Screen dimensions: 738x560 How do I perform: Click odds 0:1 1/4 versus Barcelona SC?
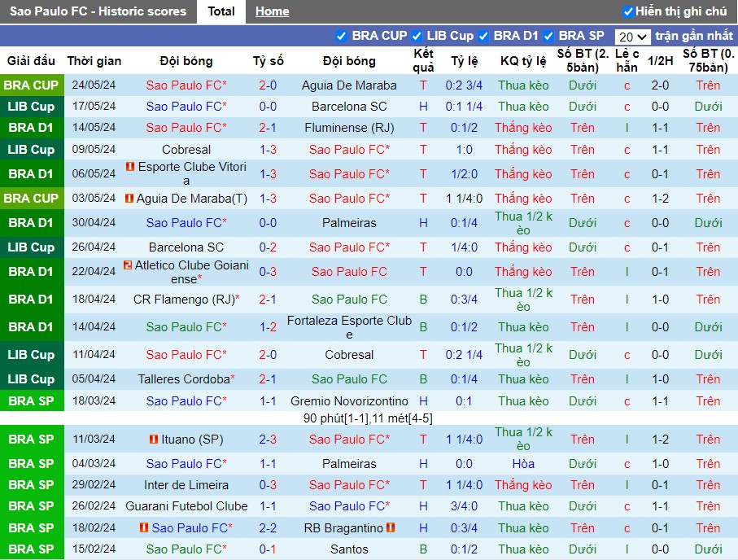[x=464, y=107]
